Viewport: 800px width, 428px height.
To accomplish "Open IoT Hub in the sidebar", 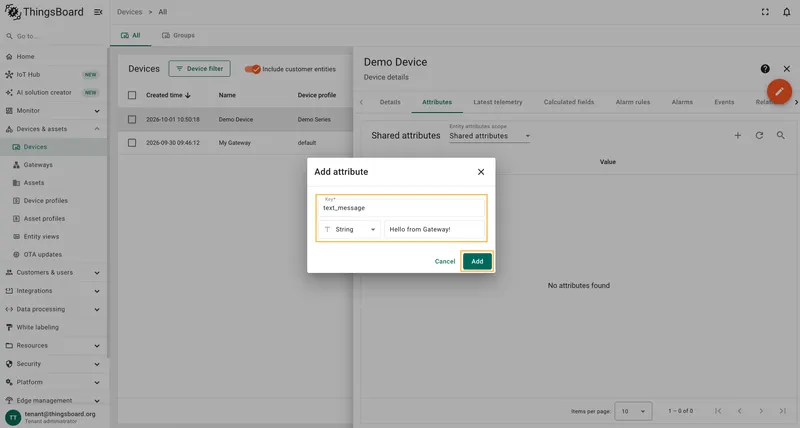I will [x=54, y=74].
